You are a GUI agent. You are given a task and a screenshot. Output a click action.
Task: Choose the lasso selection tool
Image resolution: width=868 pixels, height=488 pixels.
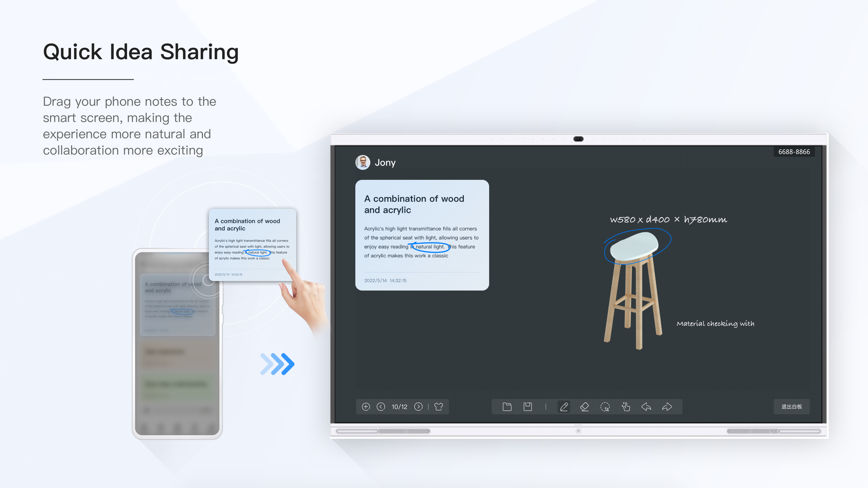605,406
